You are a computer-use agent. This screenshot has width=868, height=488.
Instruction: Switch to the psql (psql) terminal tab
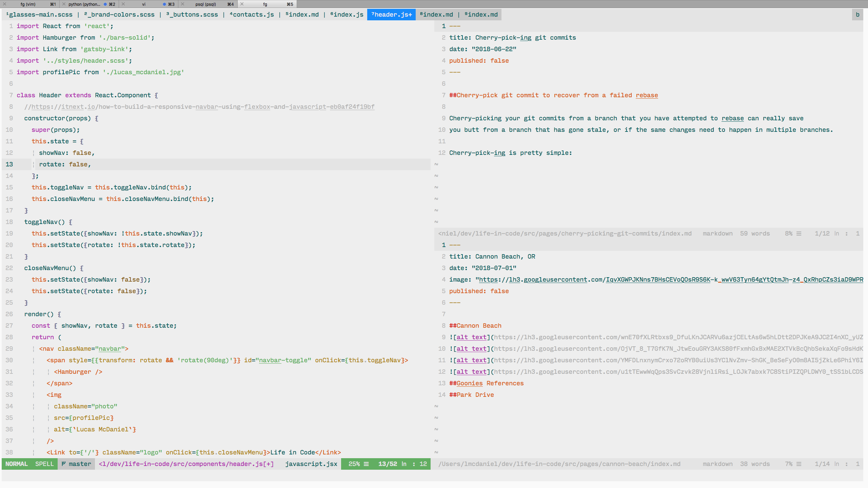coord(205,4)
